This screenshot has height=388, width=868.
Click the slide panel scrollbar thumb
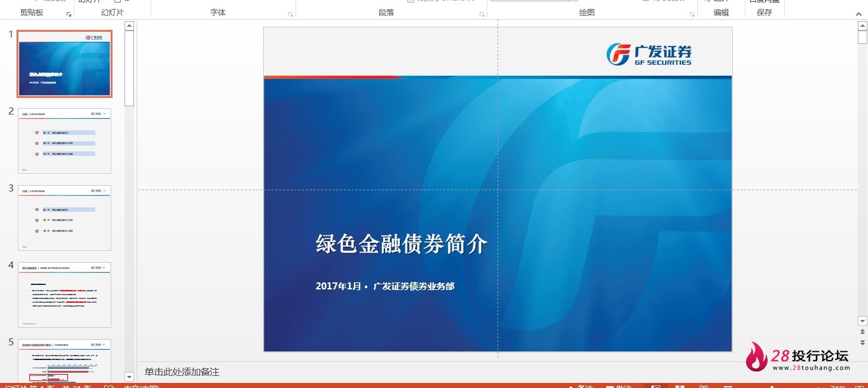pyautogui.click(x=129, y=68)
